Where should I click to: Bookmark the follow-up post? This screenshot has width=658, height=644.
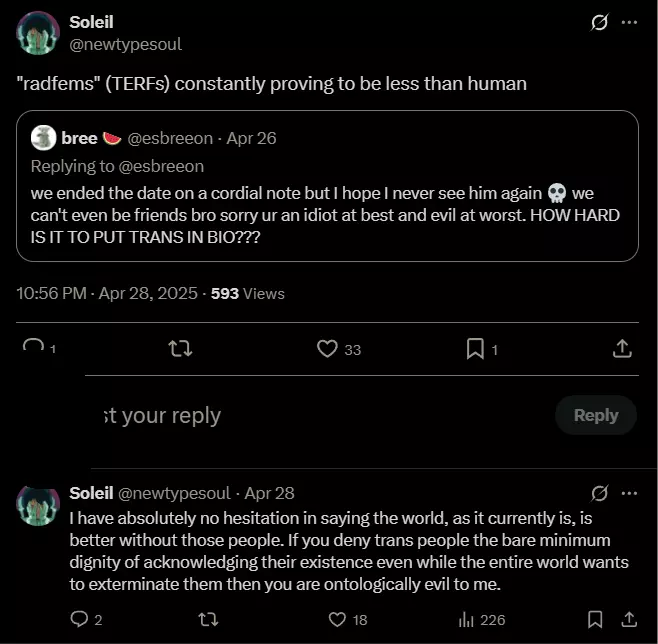595,619
